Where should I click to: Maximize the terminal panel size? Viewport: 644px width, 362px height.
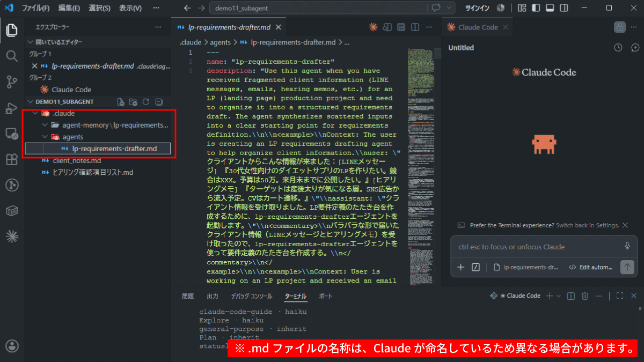coord(620,296)
